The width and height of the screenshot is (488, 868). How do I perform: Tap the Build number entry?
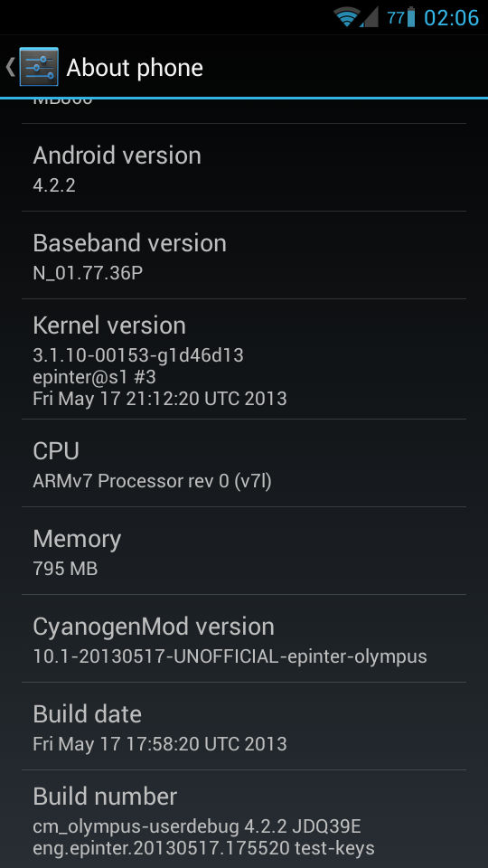244,819
